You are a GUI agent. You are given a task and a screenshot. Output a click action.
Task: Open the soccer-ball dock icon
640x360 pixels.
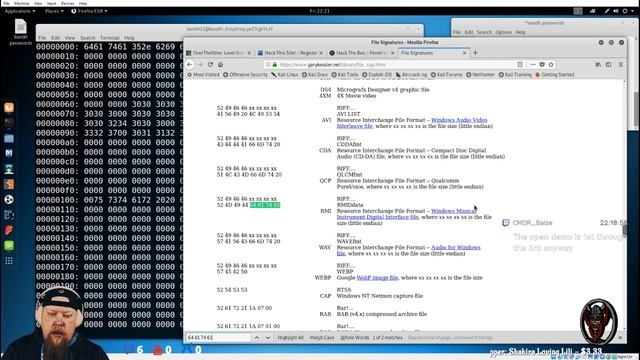tap(9, 199)
